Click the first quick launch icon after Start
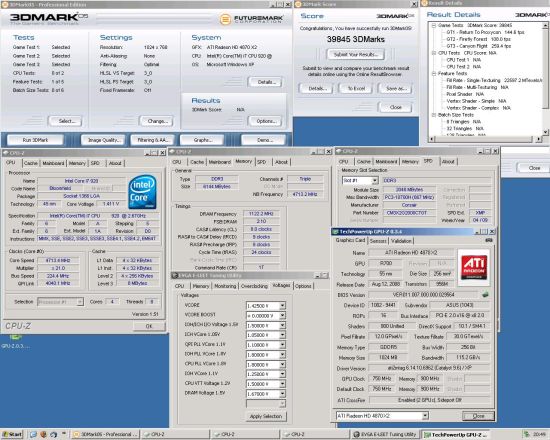The height and width of the screenshot is (440, 550). tap(33, 434)
